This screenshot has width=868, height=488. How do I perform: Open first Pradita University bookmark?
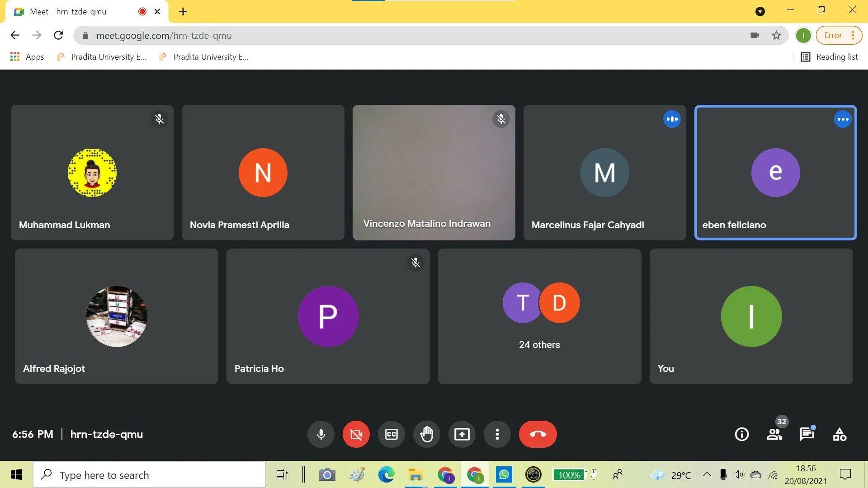tap(102, 57)
